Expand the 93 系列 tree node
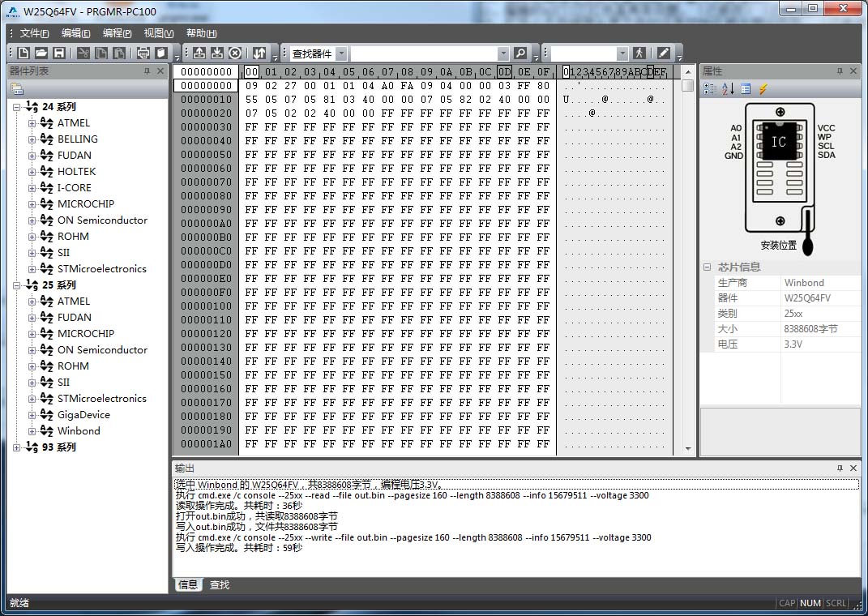 coord(16,447)
